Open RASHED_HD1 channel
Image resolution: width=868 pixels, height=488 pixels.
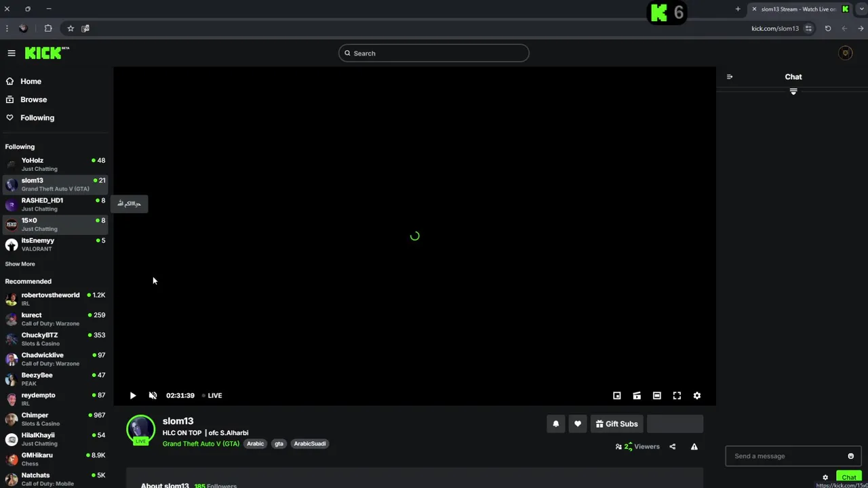point(56,204)
